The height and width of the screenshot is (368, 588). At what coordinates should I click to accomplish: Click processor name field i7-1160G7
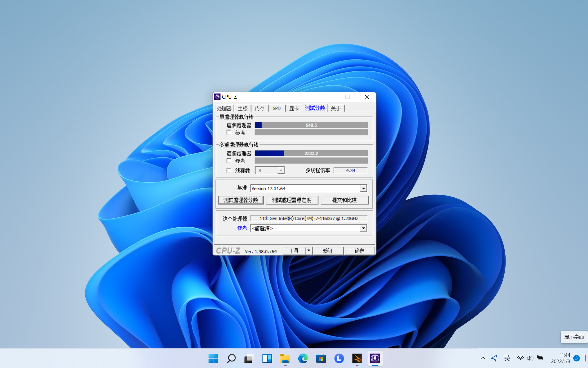click(309, 218)
